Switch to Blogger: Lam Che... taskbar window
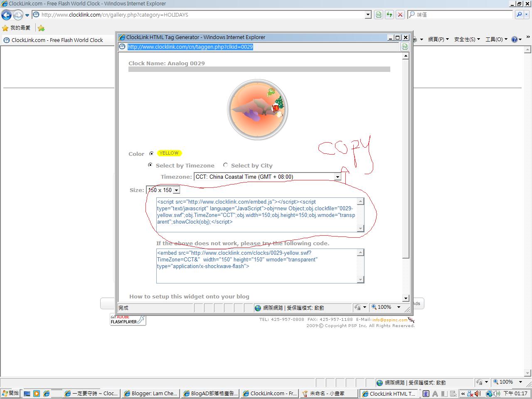Image resolution: width=532 pixels, height=399 pixels. 151,393
